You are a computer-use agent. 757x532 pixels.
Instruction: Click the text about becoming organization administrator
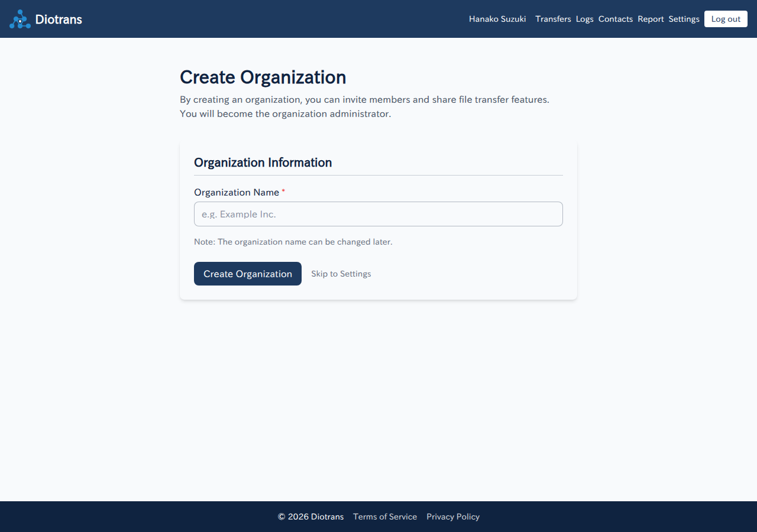click(x=286, y=113)
